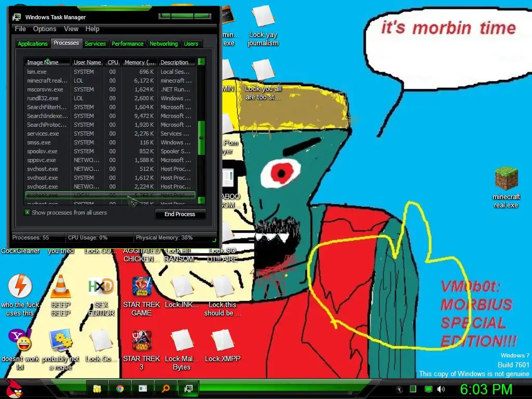Viewport: 532px width, 399px height.
Task: Select the mscorsvw.exe process
Action: pyautogui.click(x=110, y=89)
